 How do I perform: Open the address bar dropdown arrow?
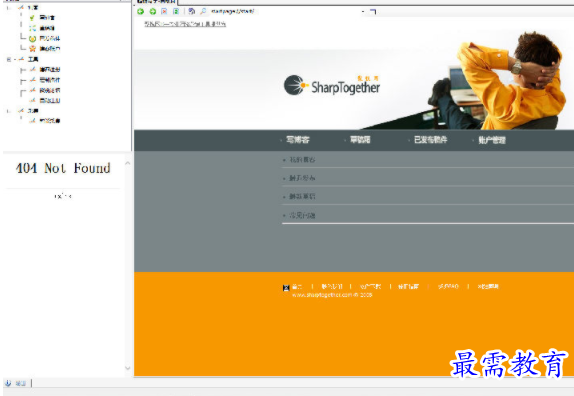coord(363,12)
